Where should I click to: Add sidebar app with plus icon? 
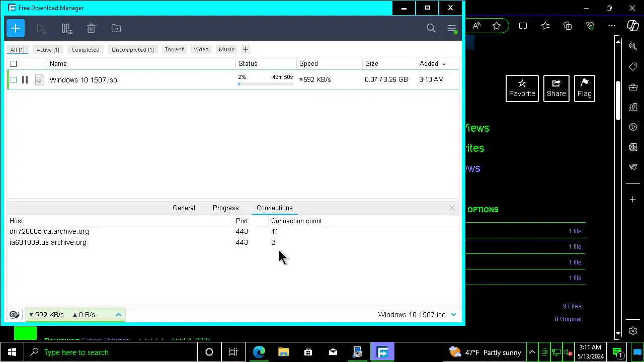pos(633,200)
